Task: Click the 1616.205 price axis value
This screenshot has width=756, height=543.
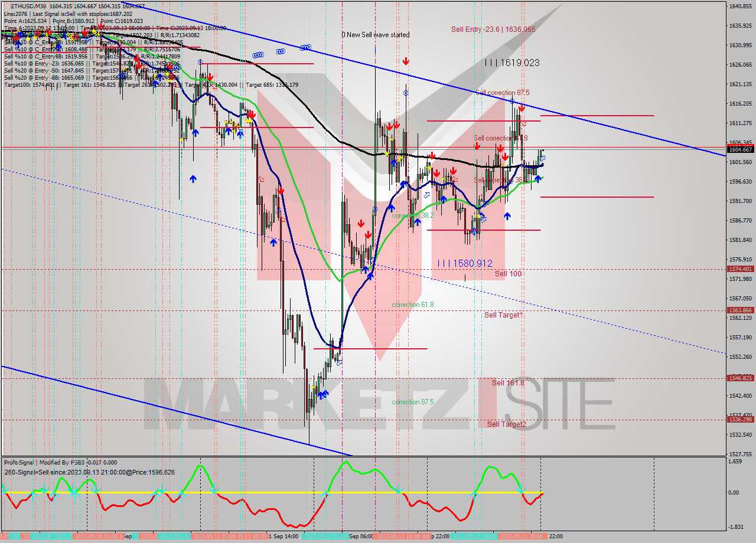Action: [740, 103]
